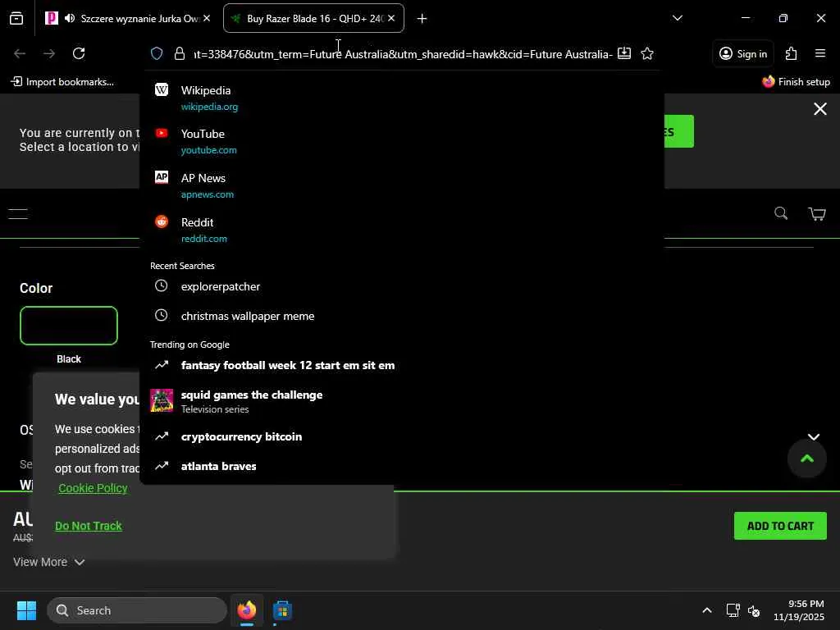Open the clock and date panel
The image size is (840, 630).
(x=799, y=610)
